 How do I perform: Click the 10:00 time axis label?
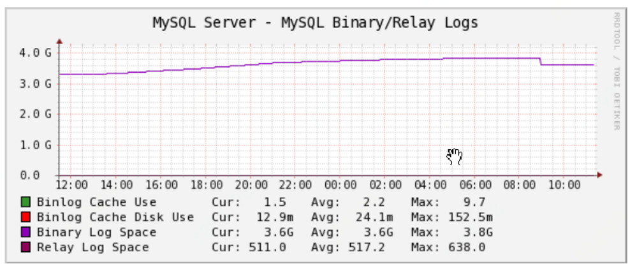[x=565, y=185]
